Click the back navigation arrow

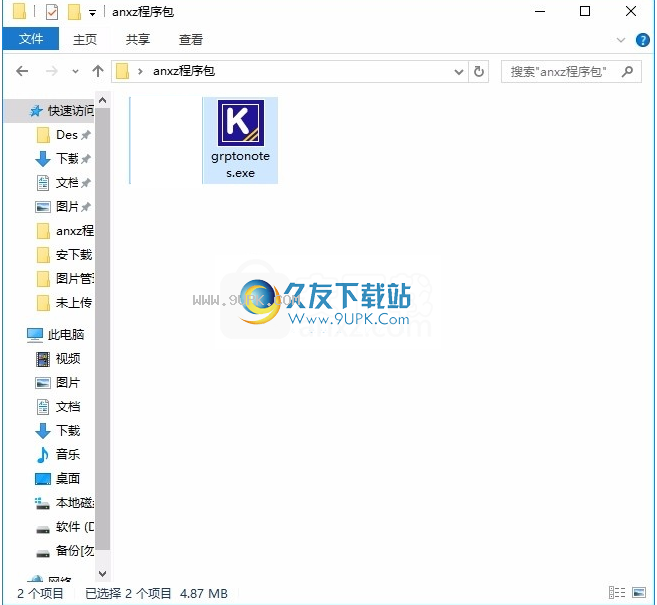coord(22,71)
